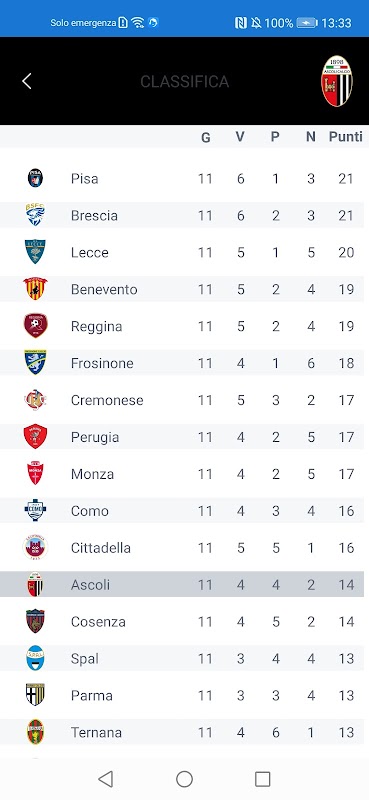Image resolution: width=369 pixels, height=800 pixels.
Task: Open the Brescia team logo
Action: pos(35,215)
